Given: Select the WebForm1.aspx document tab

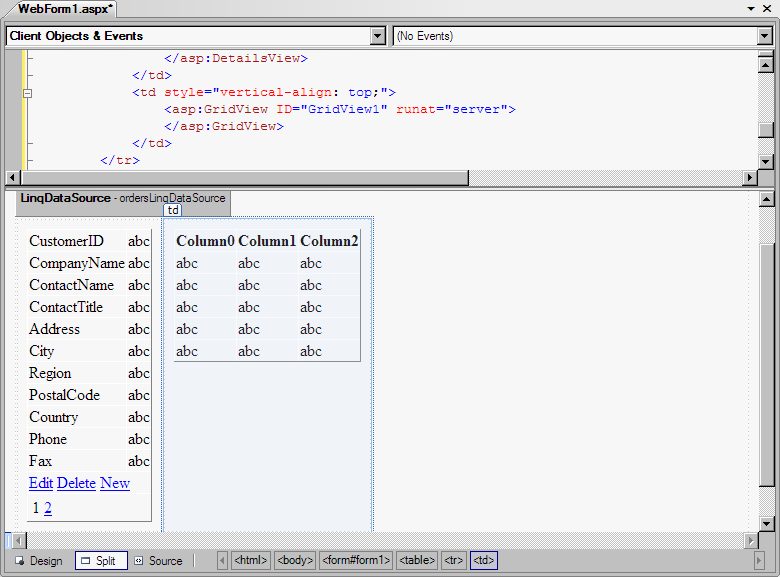Looking at the screenshot, I should [x=65, y=9].
